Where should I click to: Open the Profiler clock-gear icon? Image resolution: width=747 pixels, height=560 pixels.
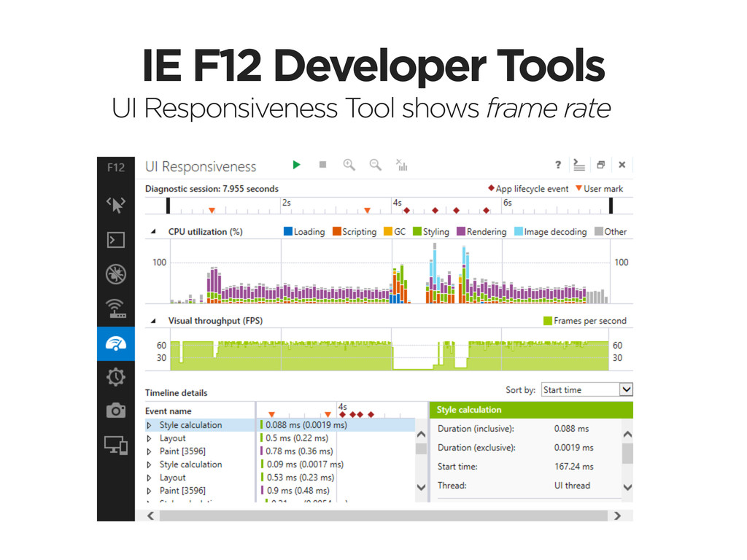coord(116,377)
